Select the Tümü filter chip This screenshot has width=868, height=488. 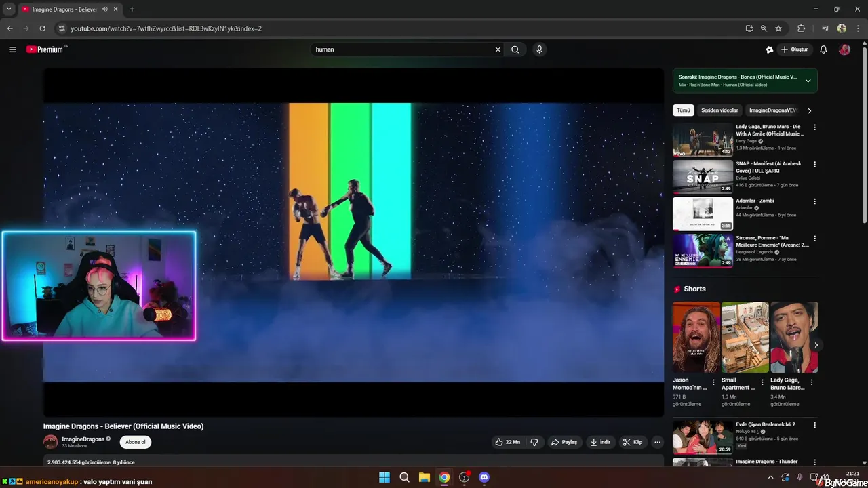[x=683, y=110]
